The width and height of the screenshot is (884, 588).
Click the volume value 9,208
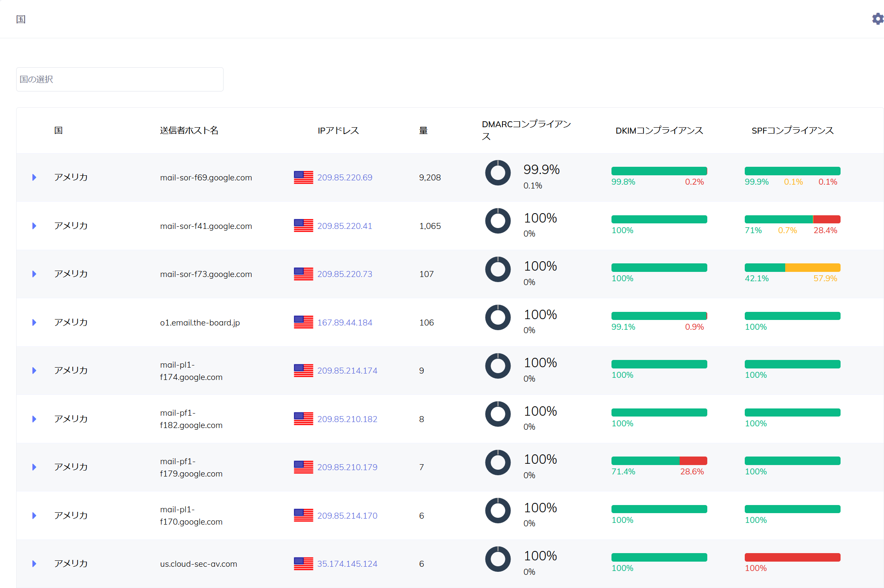[x=430, y=177]
